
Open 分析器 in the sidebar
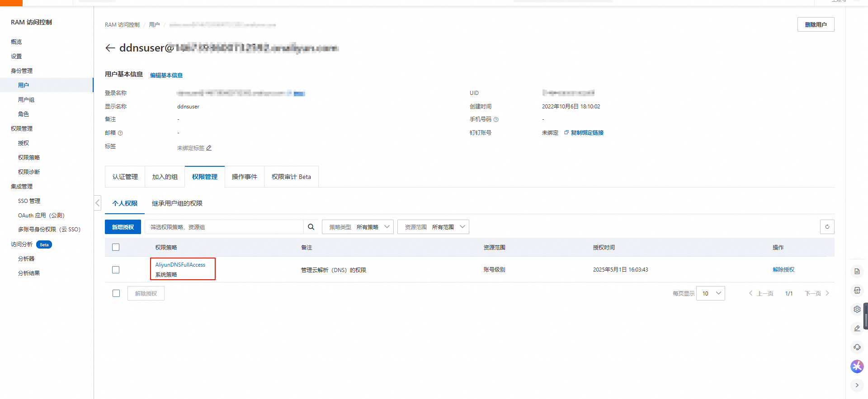pos(26,258)
